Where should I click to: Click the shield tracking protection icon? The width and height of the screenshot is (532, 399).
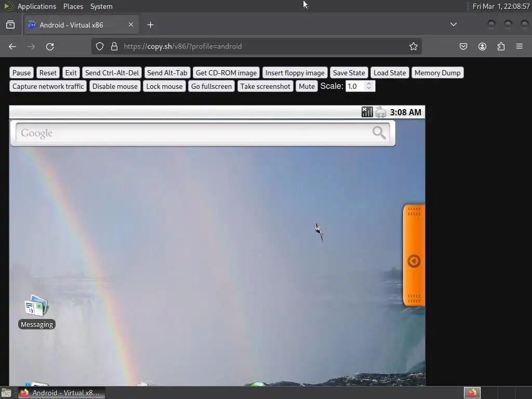[99, 46]
